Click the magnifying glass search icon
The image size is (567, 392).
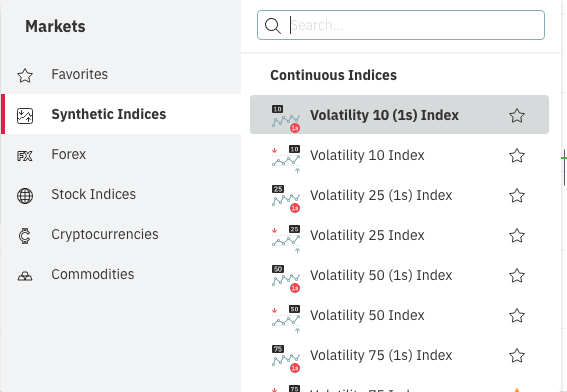pyautogui.click(x=273, y=26)
